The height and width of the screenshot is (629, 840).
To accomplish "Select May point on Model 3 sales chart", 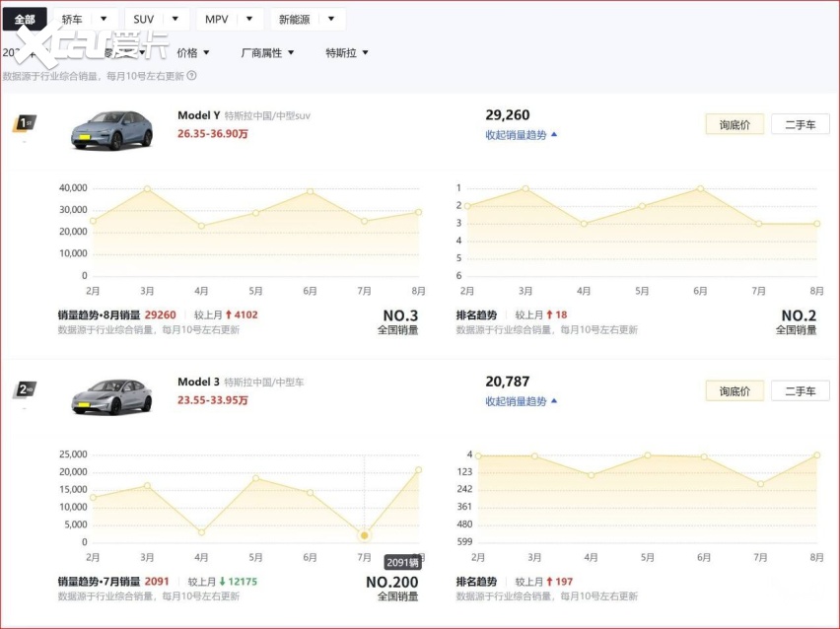I will [x=256, y=478].
